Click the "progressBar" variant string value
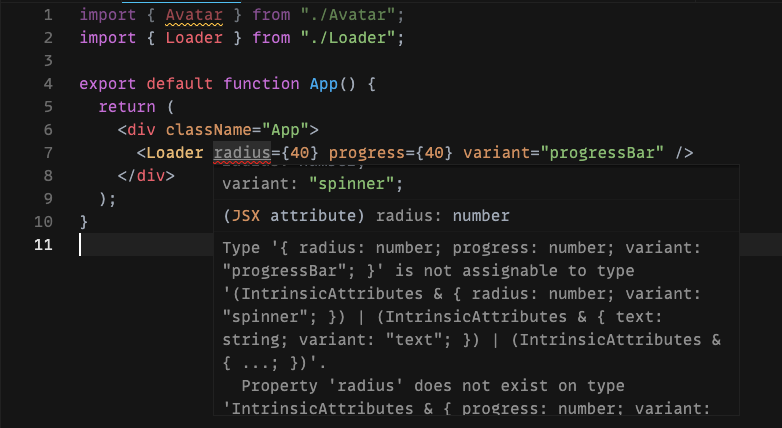This screenshot has width=782, height=428. [601, 153]
